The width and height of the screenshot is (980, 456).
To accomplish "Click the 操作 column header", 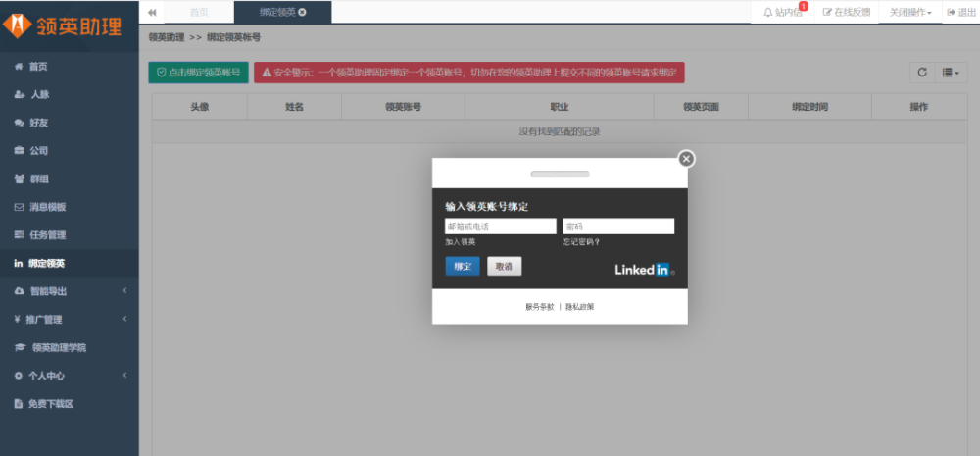I will (919, 107).
